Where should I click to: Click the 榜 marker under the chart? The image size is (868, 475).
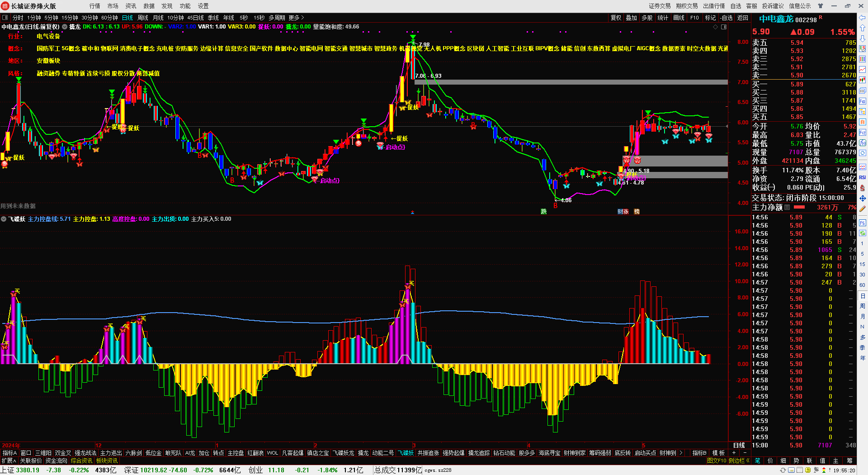point(637,212)
